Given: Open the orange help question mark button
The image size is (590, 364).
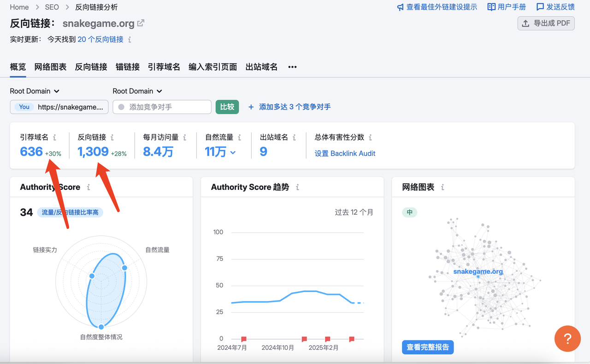Looking at the screenshot, I should pos(567,339).
